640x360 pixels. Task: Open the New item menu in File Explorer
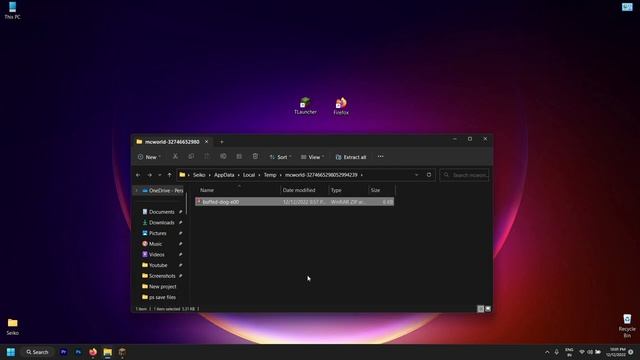point(149,157)
